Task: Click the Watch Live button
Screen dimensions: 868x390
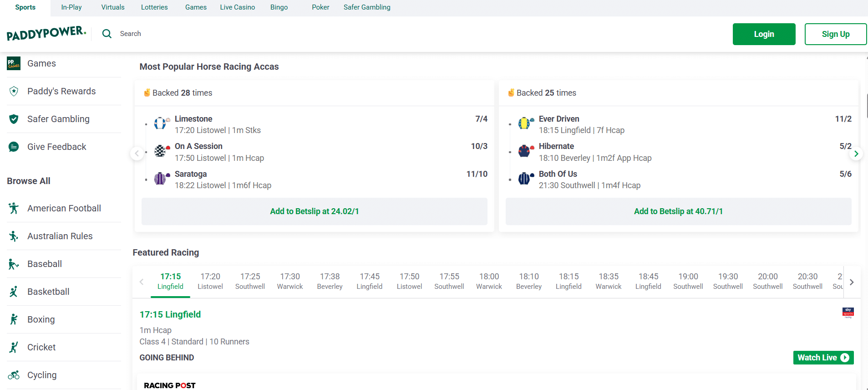Action: 823,358
